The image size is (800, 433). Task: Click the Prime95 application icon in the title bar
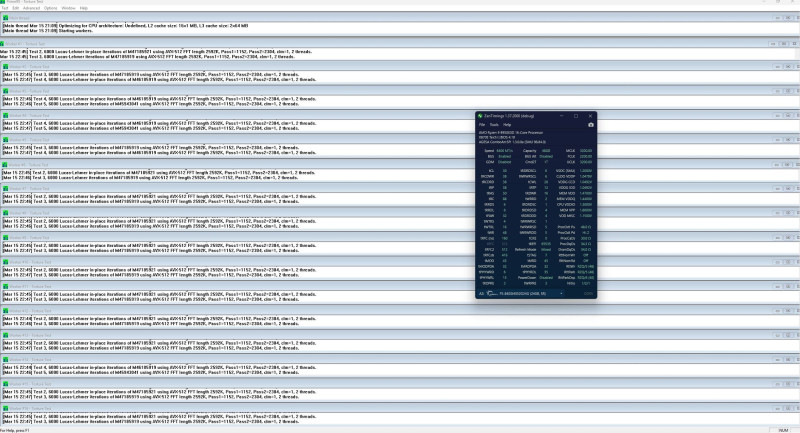point(3,2)
